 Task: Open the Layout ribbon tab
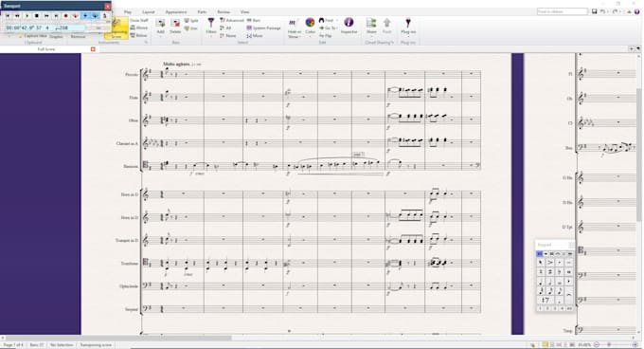[x=149, y=12]
